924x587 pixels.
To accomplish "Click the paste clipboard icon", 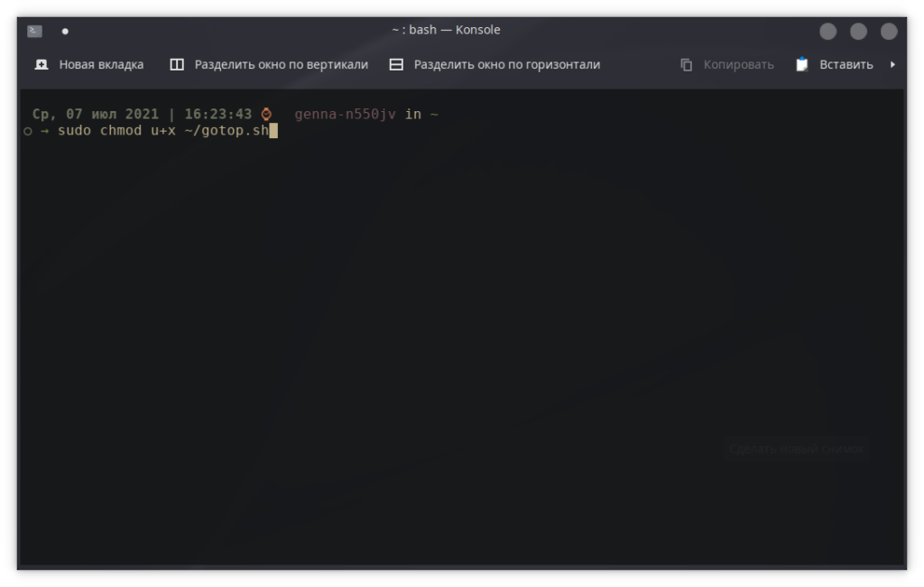I will [802, 64].
